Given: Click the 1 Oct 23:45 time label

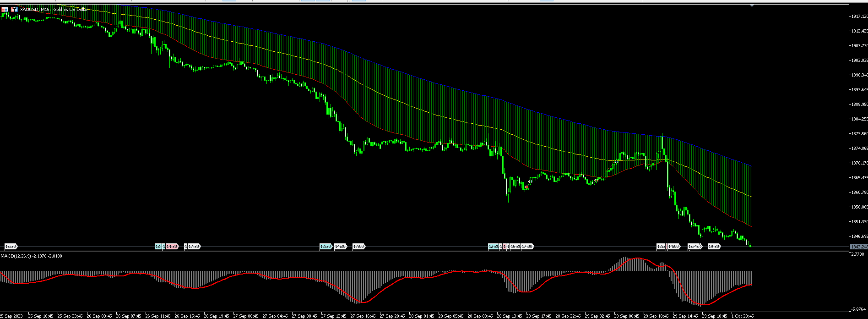Looking at the screenshot, I should (743, 316).
